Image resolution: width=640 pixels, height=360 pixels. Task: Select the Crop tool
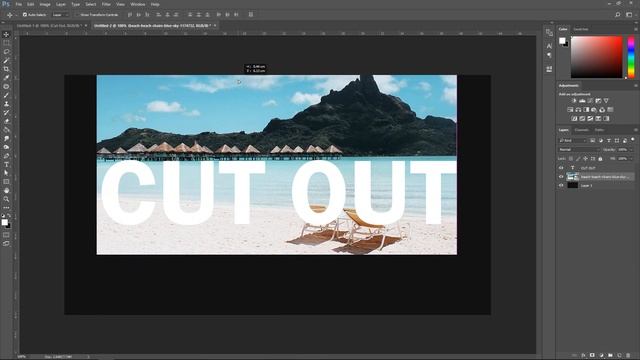tap(6, 69)
